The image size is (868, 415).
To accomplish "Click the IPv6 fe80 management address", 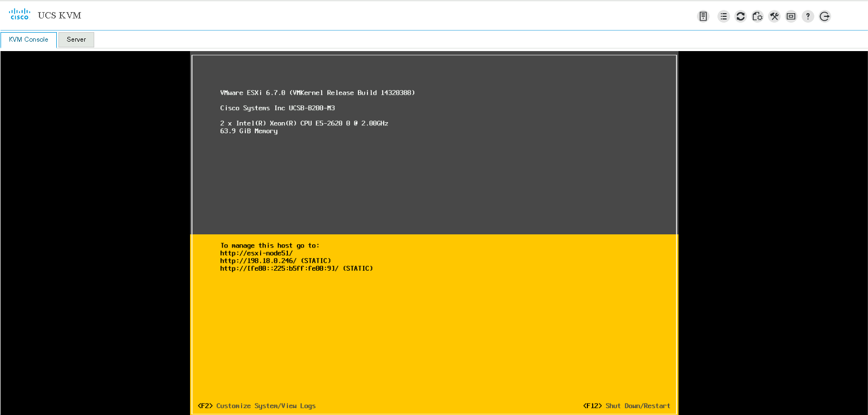I will point(296,269).
